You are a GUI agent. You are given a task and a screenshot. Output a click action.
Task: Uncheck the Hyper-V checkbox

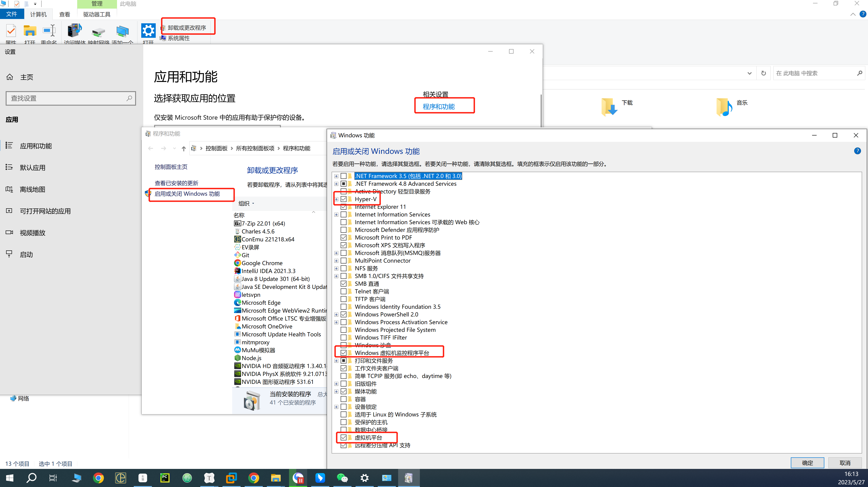click(x=343, y=199)
